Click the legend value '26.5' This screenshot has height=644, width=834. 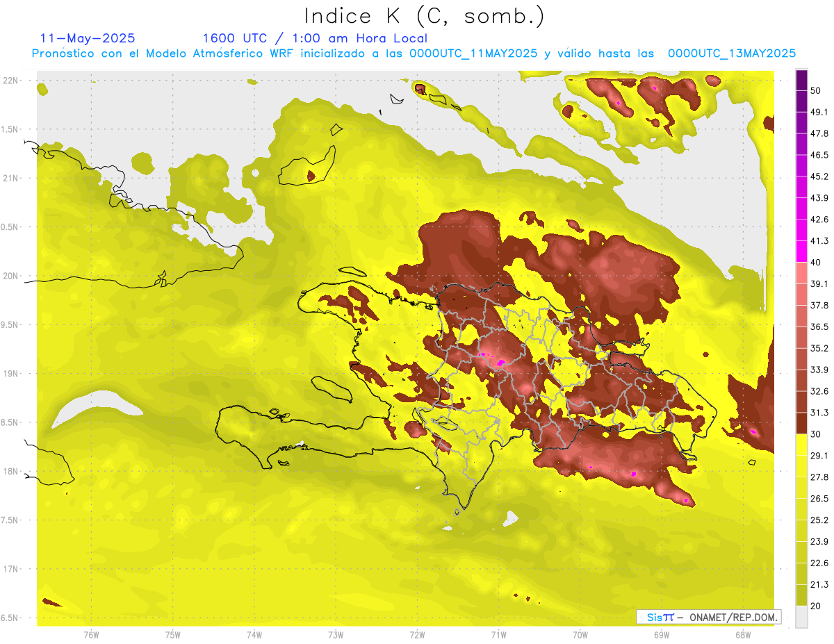click(819, 499)
